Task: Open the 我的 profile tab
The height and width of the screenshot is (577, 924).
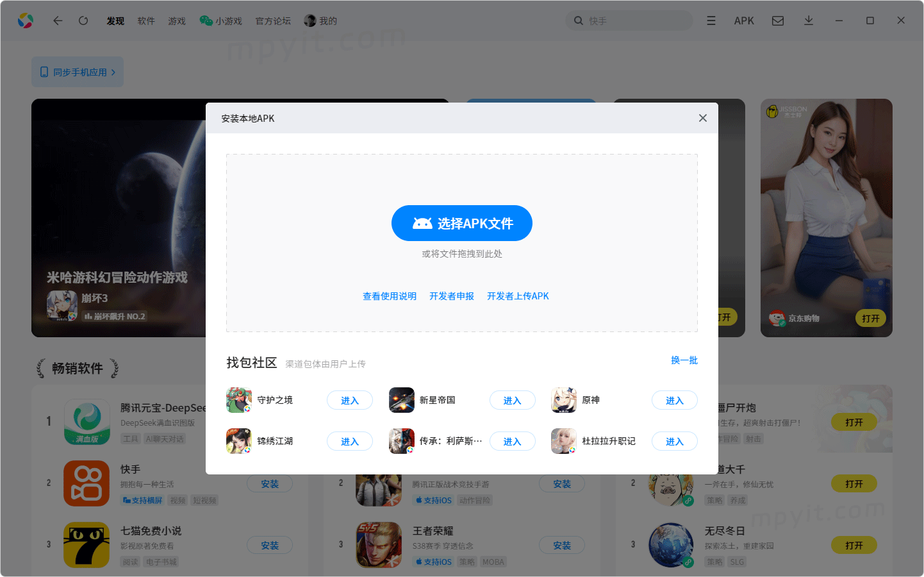Action: (320, 21)
